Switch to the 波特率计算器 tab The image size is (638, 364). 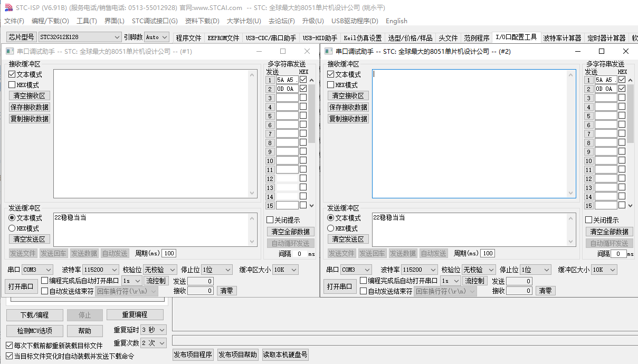[562, 38]
